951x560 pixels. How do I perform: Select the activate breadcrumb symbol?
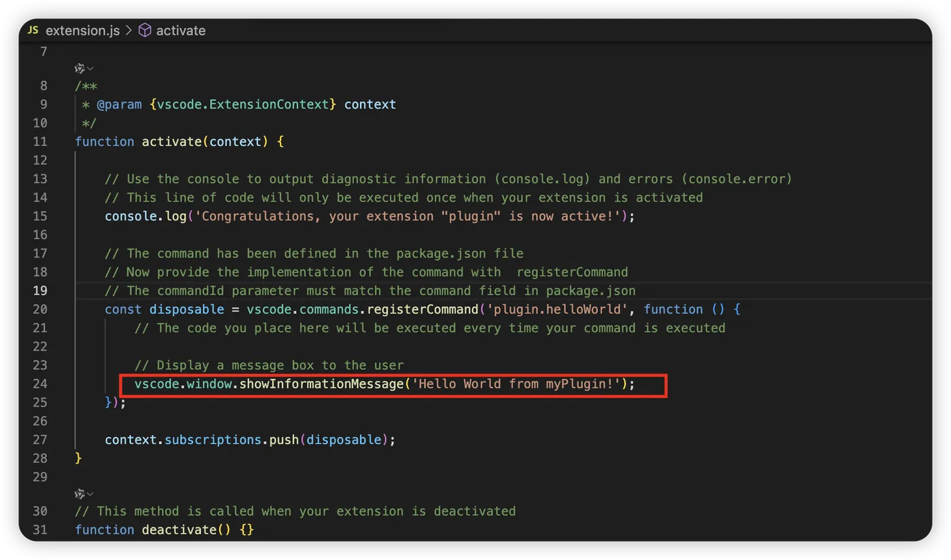pyautogui.click(x=181, y=31)
